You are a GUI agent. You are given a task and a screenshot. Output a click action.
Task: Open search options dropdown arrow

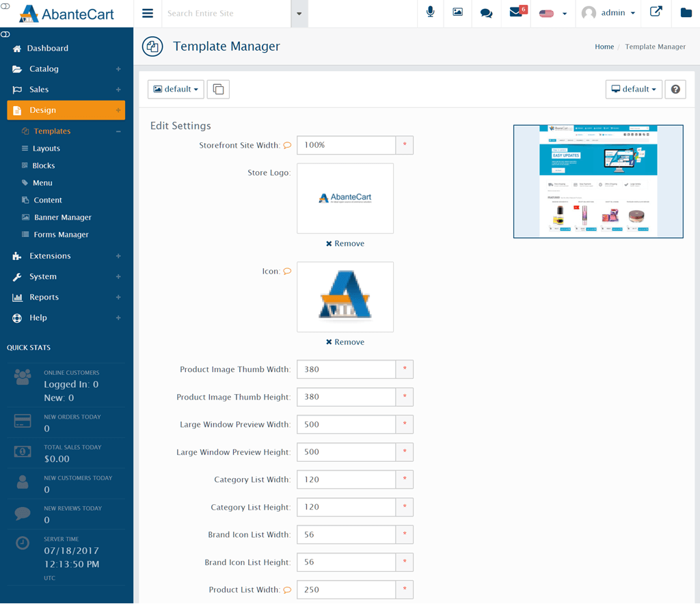tap(299, 14)
